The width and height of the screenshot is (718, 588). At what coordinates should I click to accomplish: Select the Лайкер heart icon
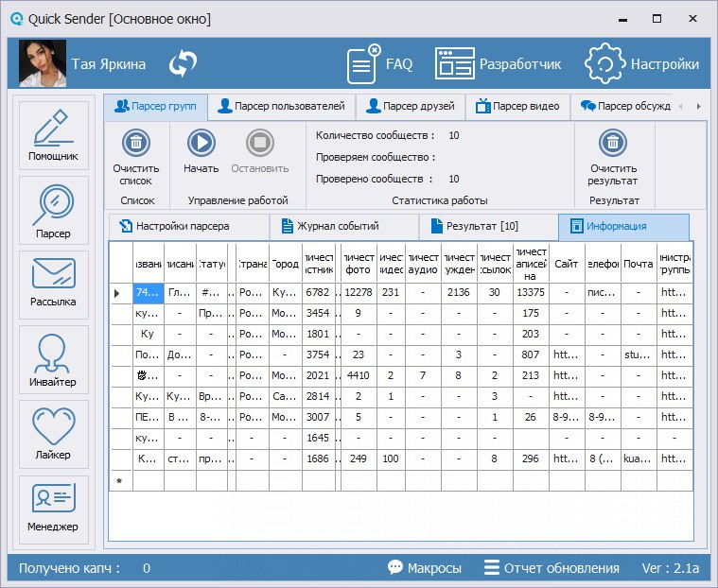tap(53, 434)
